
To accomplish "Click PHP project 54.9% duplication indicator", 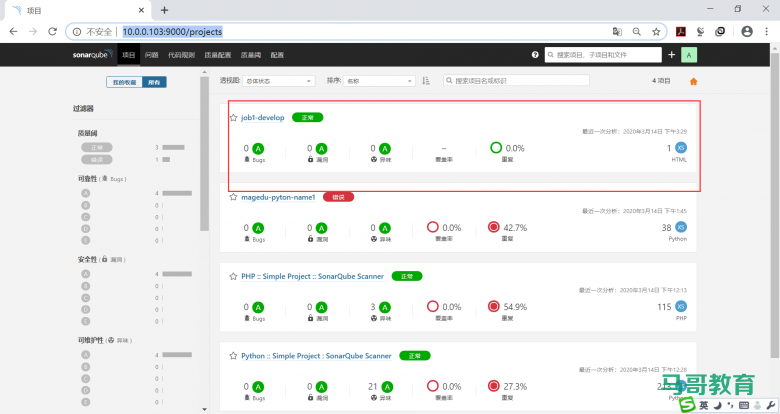I will click(493, 306).
